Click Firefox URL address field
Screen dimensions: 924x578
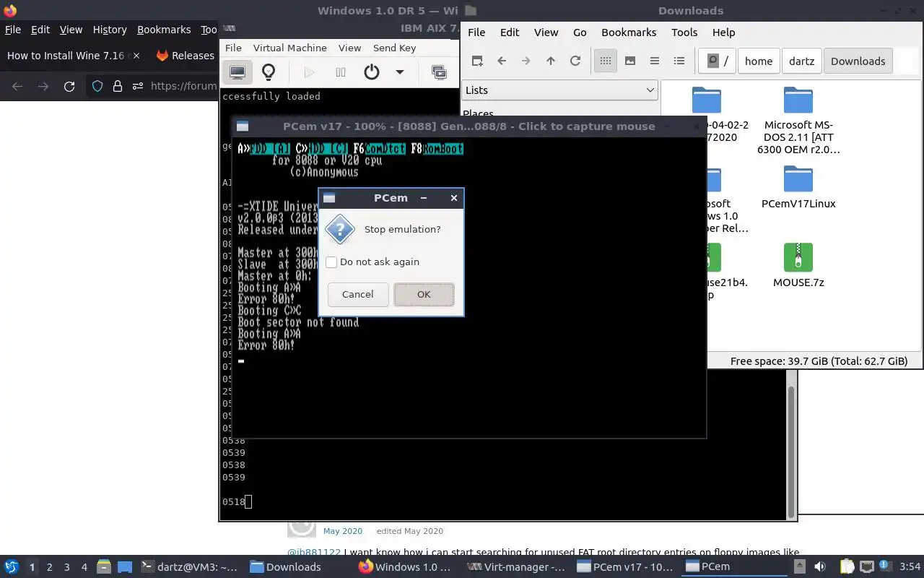tap(183, 86)
